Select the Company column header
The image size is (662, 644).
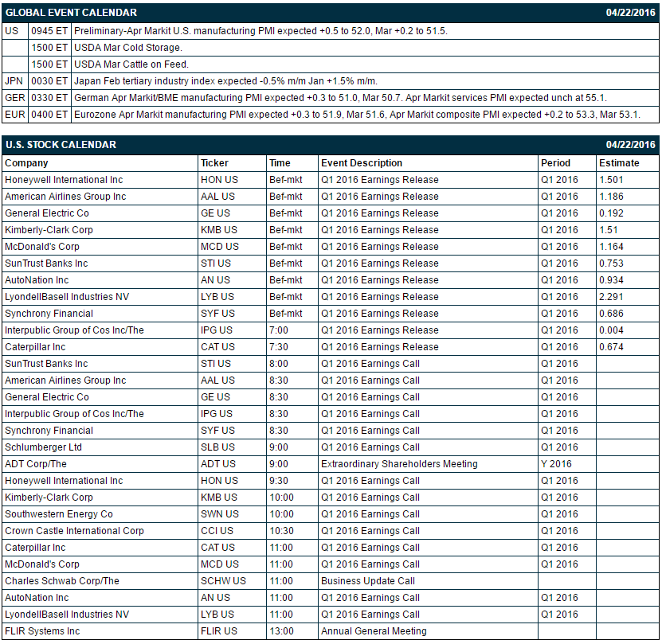click(26, 163)
